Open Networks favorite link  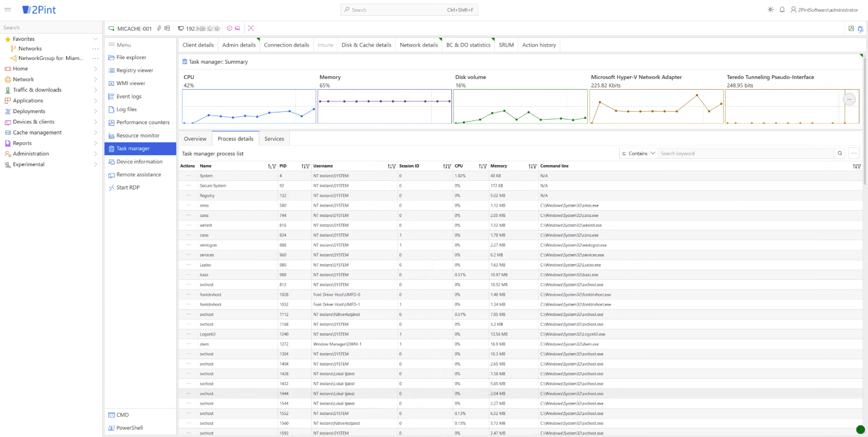click(30, 49)
